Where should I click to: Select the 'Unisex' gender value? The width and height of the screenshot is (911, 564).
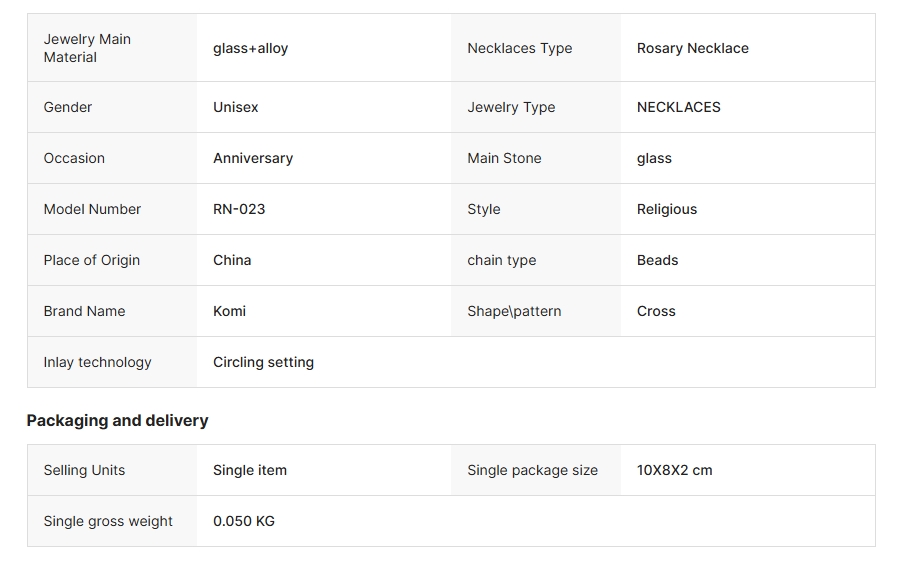click(x=235, y=107)
